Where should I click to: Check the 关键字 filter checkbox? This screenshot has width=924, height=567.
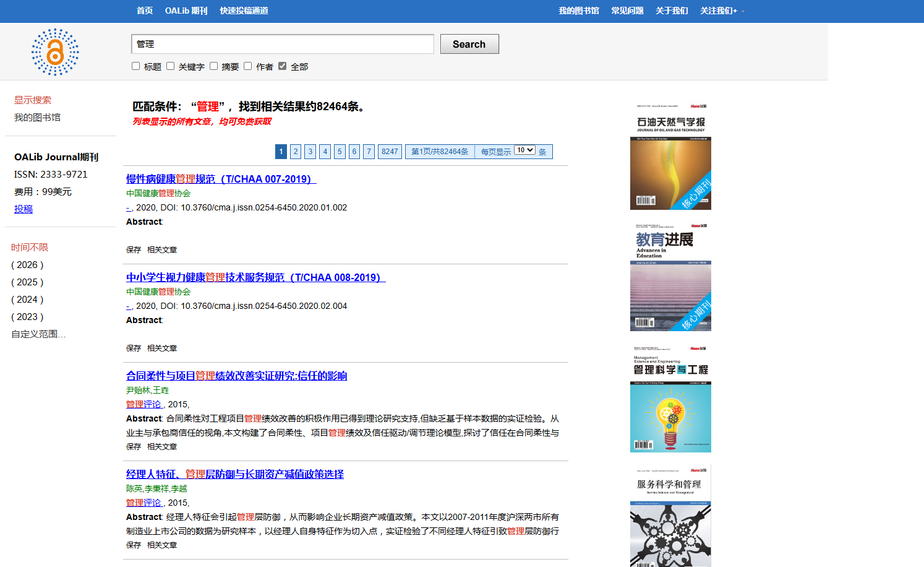click(x=171, y=66)
